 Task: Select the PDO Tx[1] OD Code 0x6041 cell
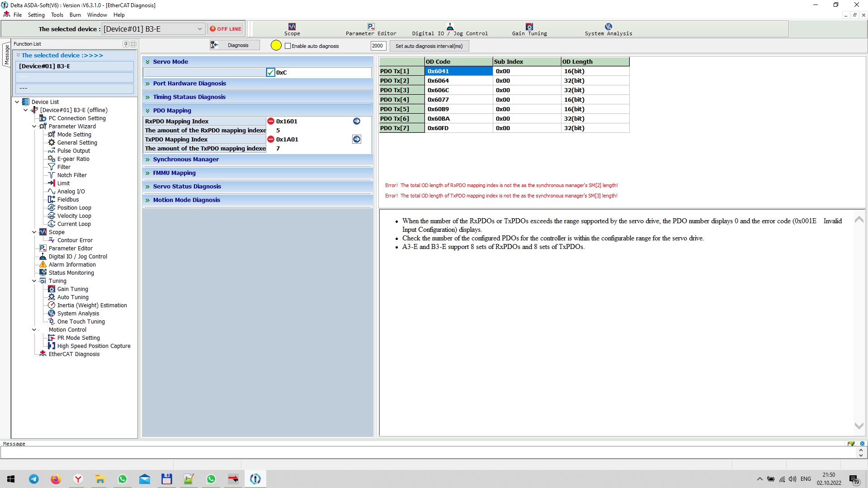tap(458, 71)
